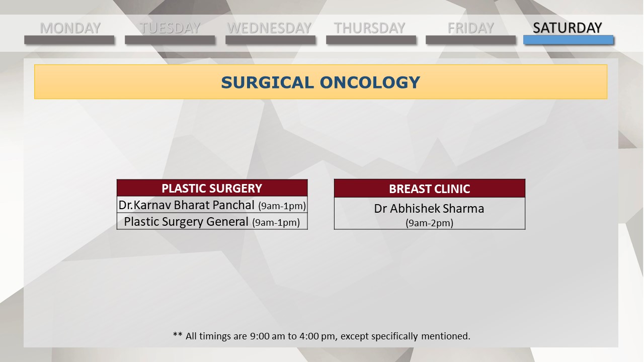Click the 9am-1pm timing beside Dr.Karnav
The width and height of the screenshot is (644, 362).
coord(282,206)
